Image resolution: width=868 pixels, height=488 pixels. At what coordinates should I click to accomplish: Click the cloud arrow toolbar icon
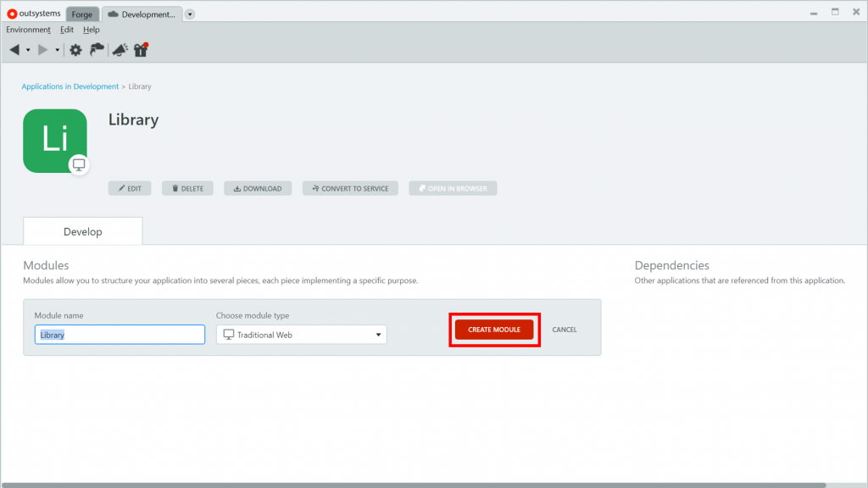[x=97, y=50]
